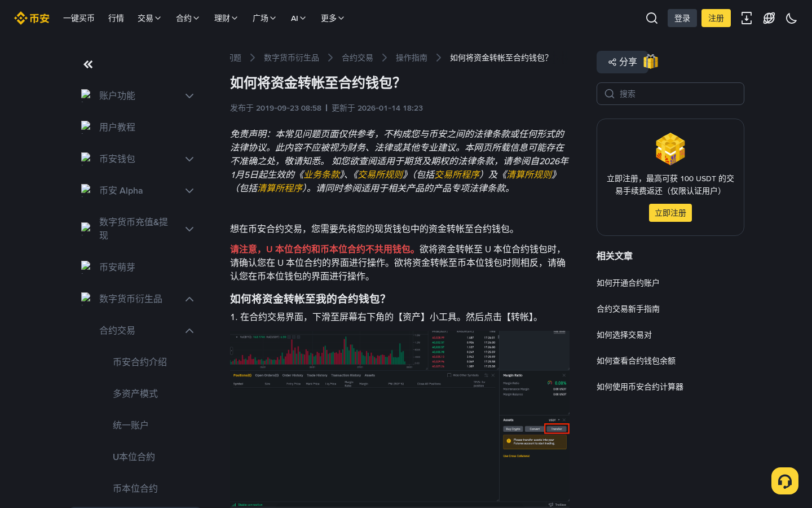812x508 pixels.
Task: Open related article 如何查看合约钱包余额
Action: point(636,361)
